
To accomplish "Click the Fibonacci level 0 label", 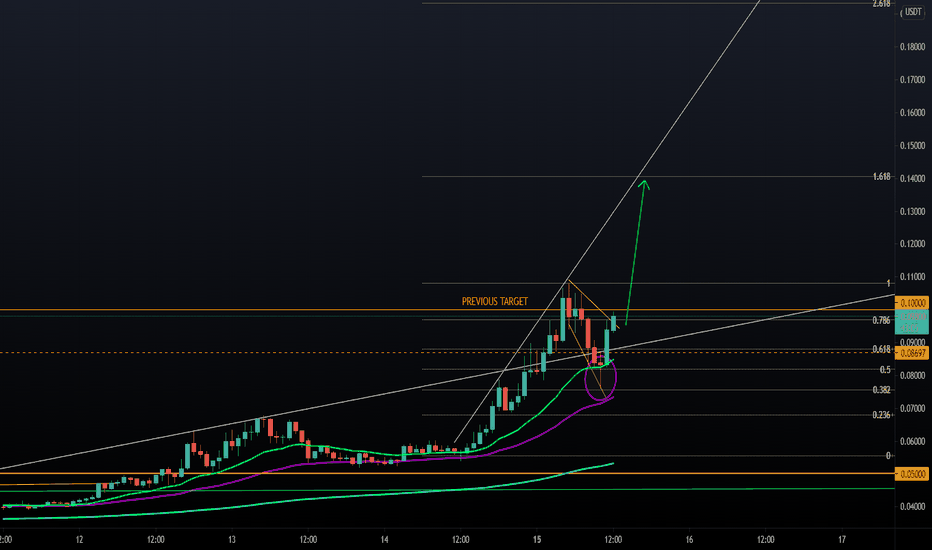I will pos(888,456).
